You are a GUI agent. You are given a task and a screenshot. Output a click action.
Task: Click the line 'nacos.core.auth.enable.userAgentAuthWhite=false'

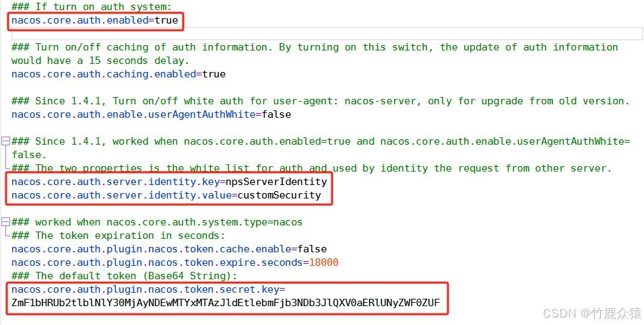151,114
